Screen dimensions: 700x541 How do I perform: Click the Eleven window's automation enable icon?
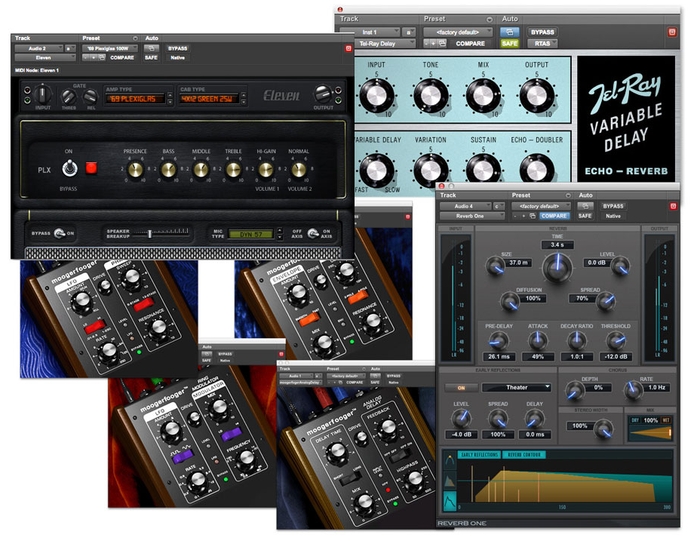(x=151, y=48)
